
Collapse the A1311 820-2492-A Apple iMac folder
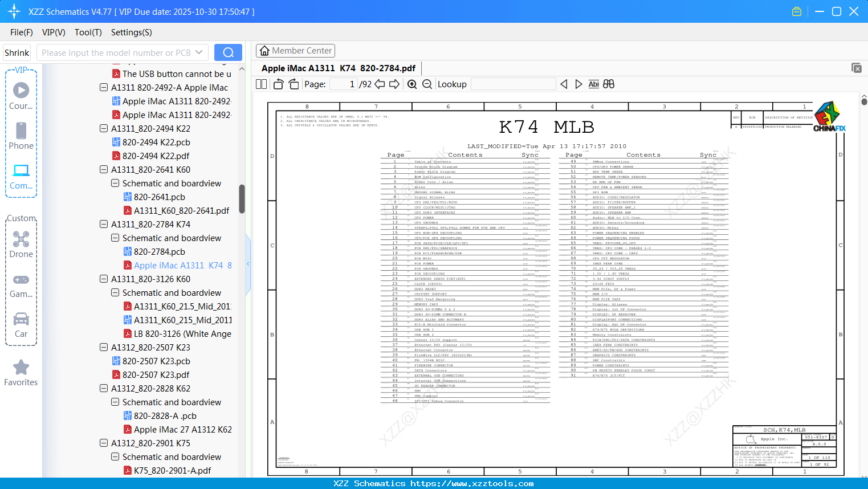coord(104,88)
